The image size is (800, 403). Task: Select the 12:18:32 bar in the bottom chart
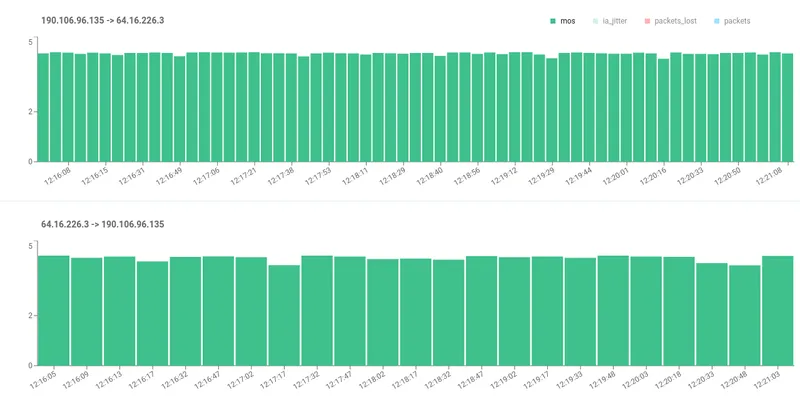click(448, 312)
